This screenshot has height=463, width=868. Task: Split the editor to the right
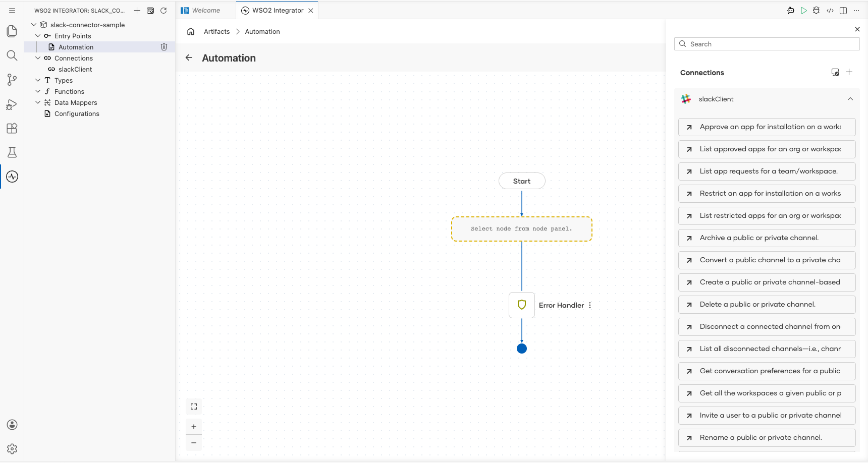tap(843, 10)
